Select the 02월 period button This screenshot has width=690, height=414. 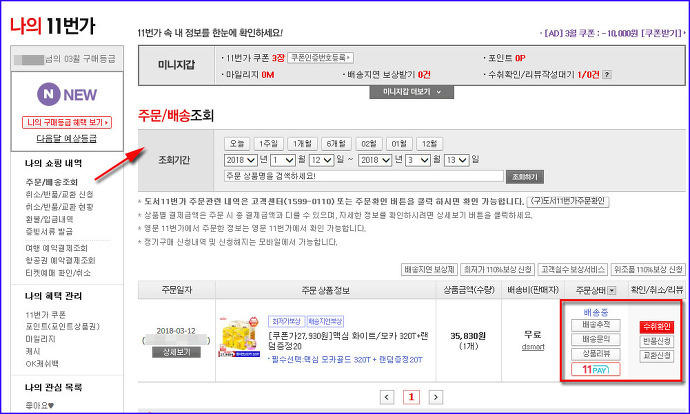369,144
